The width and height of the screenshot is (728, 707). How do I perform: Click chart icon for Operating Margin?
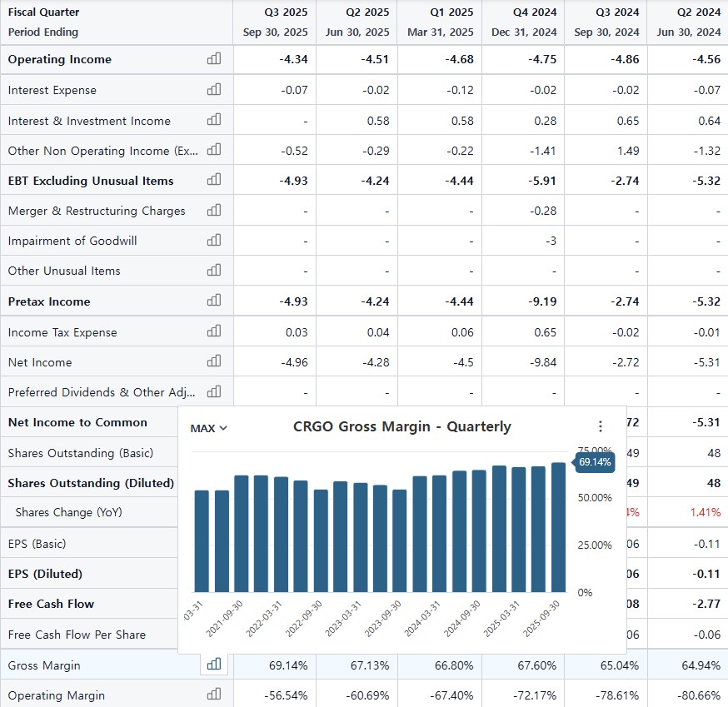tap(214, 695)
